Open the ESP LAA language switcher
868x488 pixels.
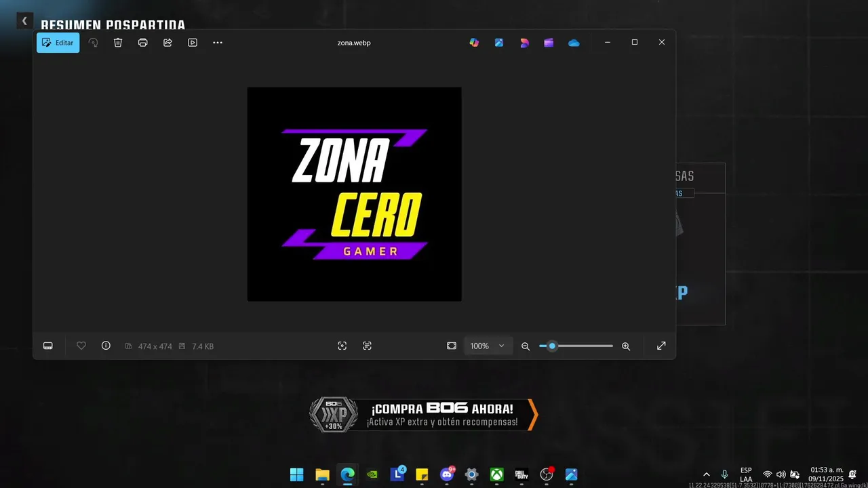coord(746,474)
